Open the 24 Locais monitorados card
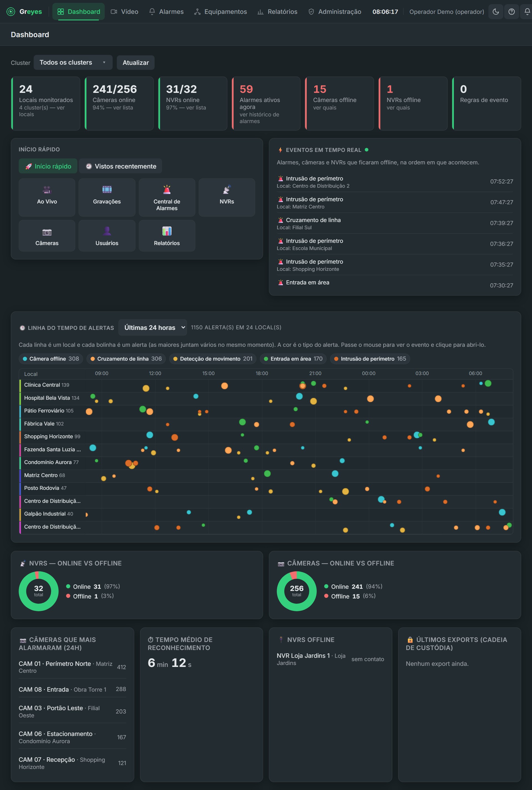Image resolution: width=532 pixels, height=790 pixels. [46, 103]
